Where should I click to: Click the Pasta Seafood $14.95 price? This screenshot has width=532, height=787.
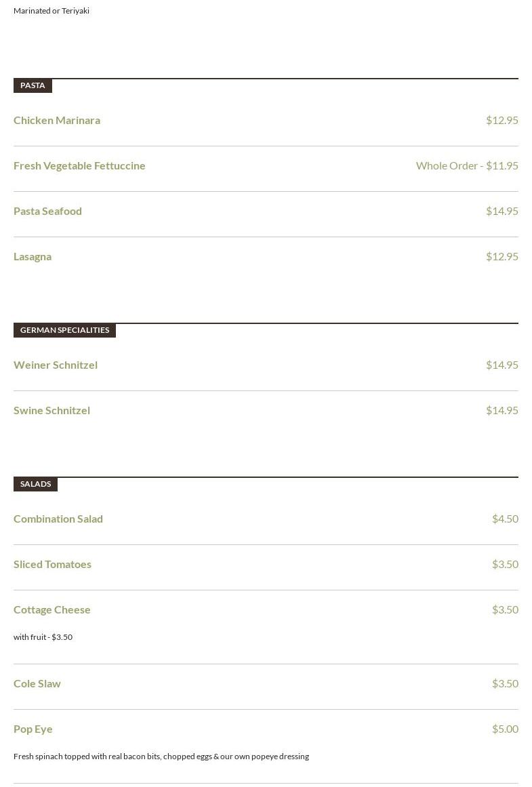tap(502, 211)
